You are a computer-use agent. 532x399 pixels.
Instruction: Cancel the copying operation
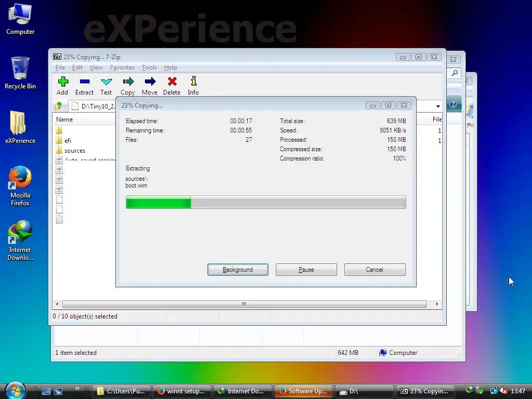point(375,270)
